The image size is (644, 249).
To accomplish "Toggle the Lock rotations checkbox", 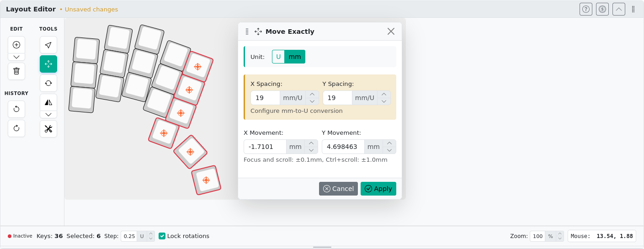I will click(x=162, y=236).
